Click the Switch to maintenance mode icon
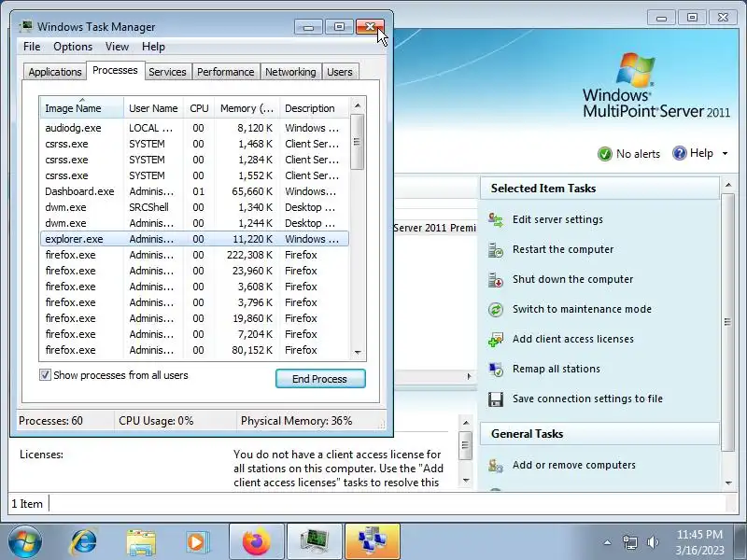 pos(496,310)
